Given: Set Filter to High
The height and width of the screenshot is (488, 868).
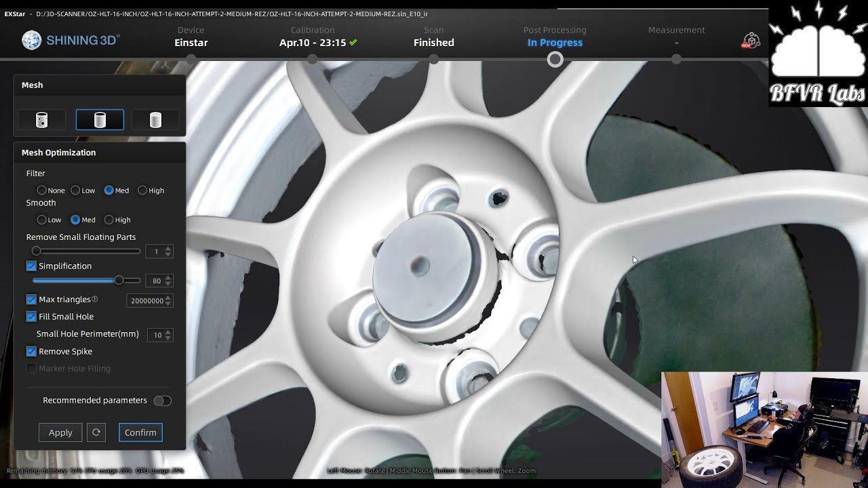Looking at the screenshot, I should tap(142, 190).
